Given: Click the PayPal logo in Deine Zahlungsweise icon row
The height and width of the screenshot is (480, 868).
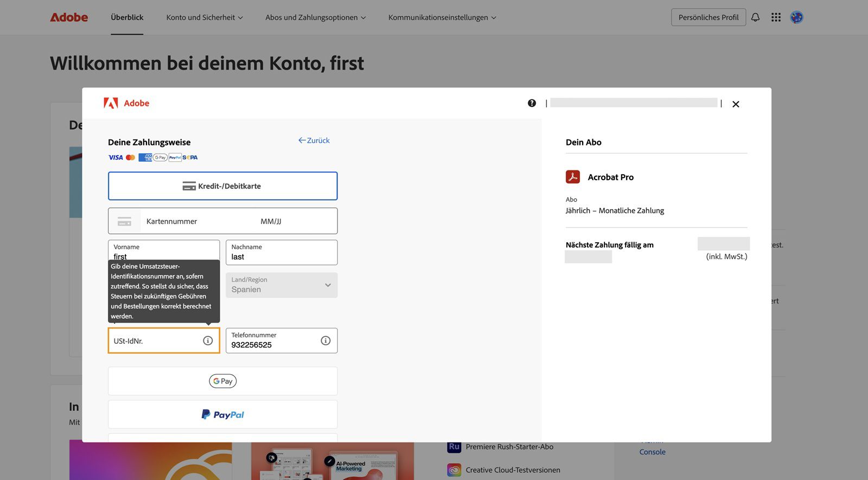Looking at the screenshot, I should (175, 157).
